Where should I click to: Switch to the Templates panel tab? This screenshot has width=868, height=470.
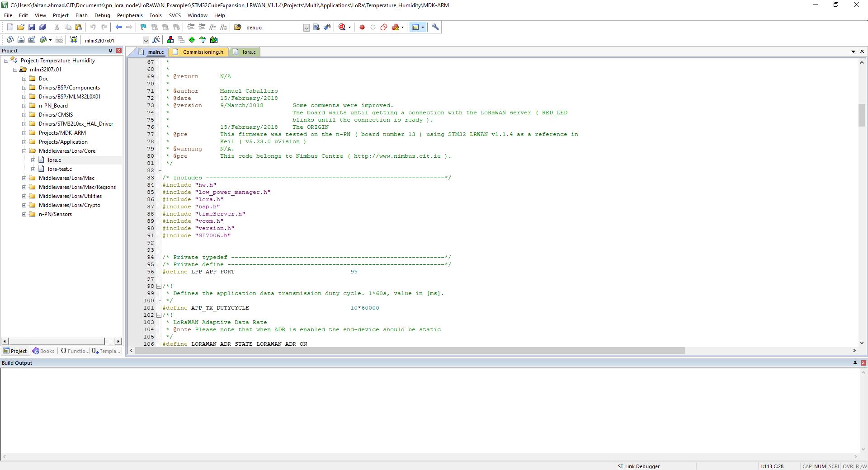[x=107, y=351]
